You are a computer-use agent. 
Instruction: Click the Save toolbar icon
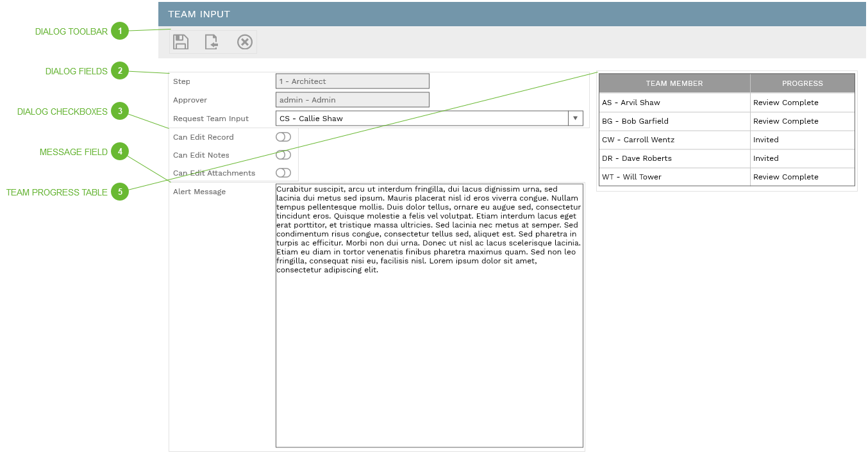[x=181, y=41]
